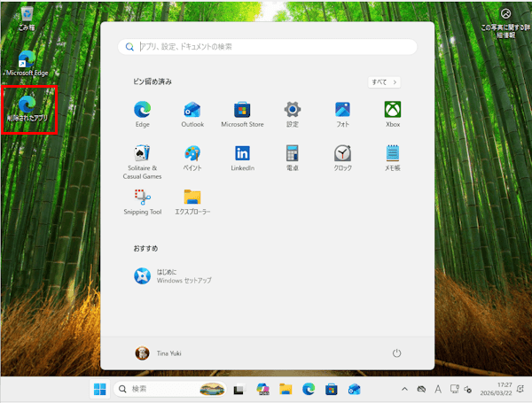Launch the ペイント (Paint) app
Viewport: 532px width, 403px height.
click(192, 158)
